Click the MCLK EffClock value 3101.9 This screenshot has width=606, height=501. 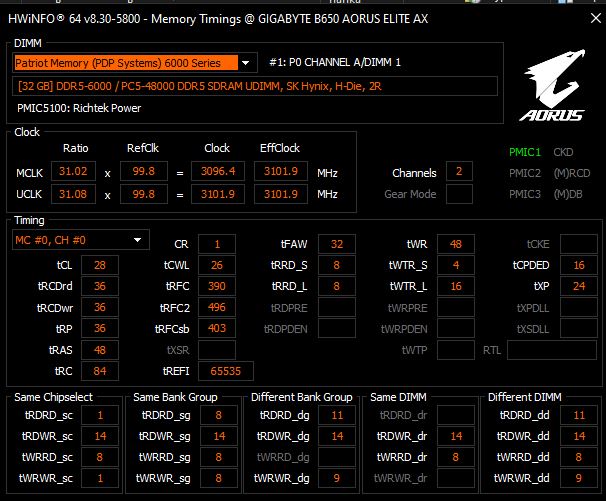tap(281, 171)
